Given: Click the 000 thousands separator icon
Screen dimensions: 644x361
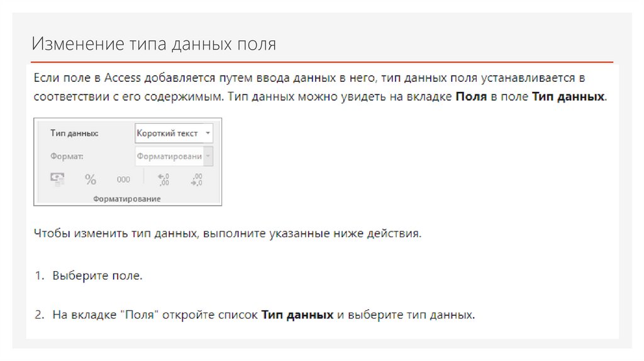Looking at the screenshot, I should (123, 179).
